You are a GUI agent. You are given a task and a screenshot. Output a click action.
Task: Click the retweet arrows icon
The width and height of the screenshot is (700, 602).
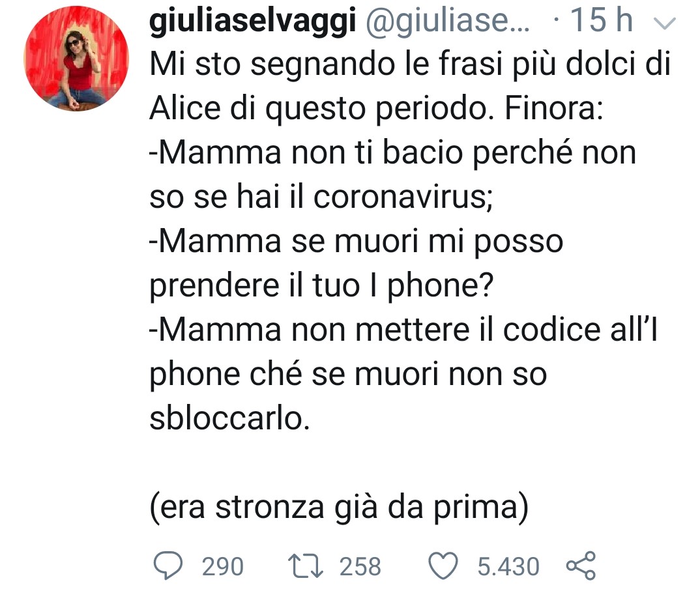point(306,566)
